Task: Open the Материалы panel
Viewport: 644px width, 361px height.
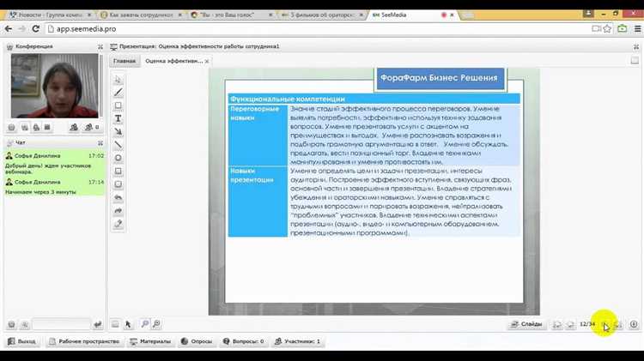Action: 150,341
